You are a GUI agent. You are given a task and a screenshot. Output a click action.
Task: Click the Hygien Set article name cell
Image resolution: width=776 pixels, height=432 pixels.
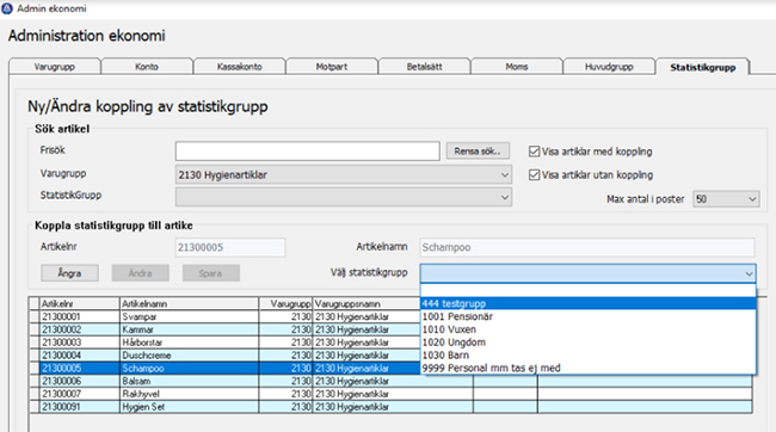(189, 407)
